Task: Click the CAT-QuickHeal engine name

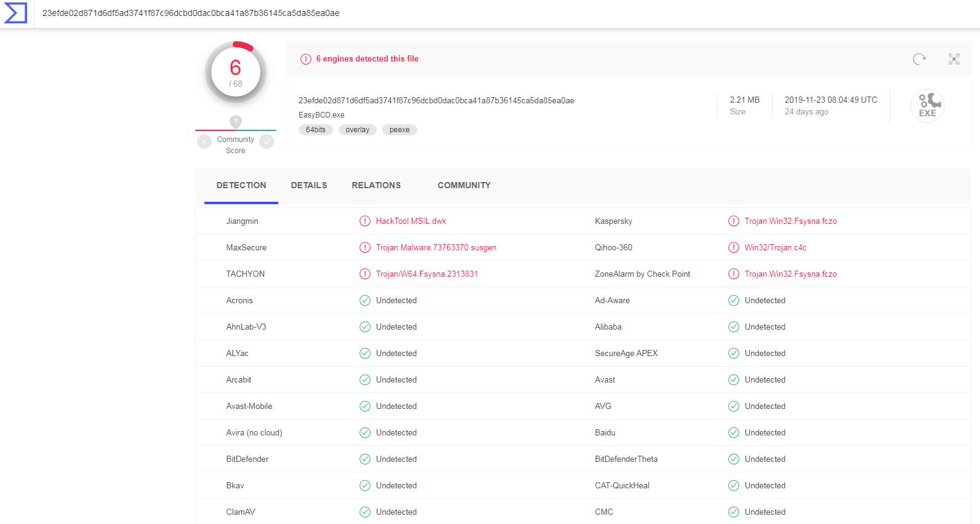Action: tap(622, 485)
